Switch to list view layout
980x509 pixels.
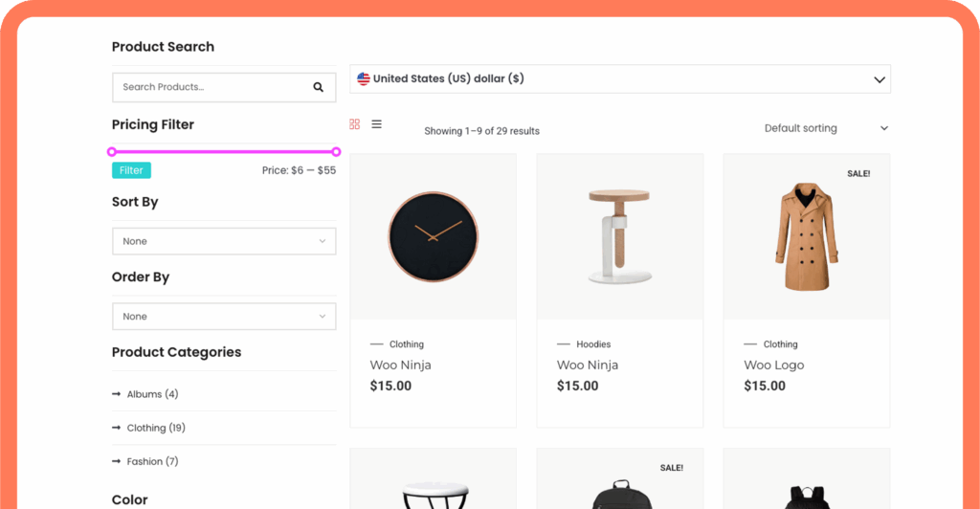377,124
